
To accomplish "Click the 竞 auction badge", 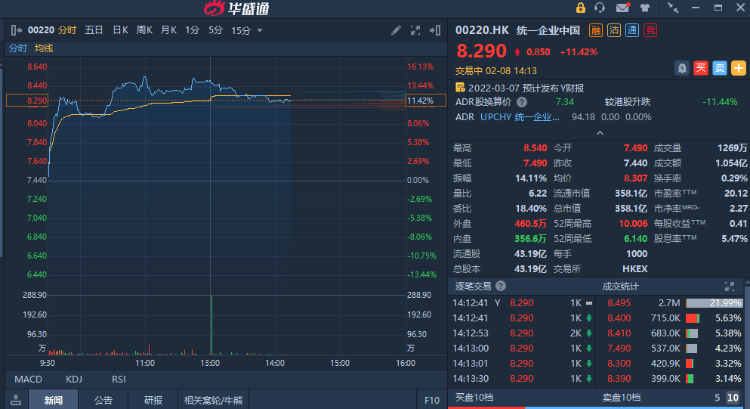I will tap(650, 31).
